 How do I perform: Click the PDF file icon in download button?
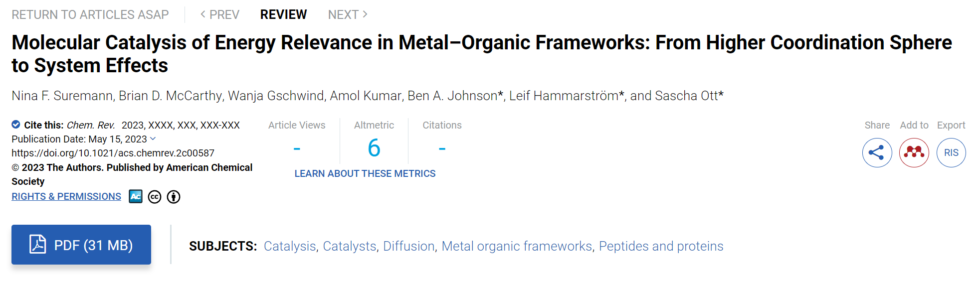coord(38,244)
